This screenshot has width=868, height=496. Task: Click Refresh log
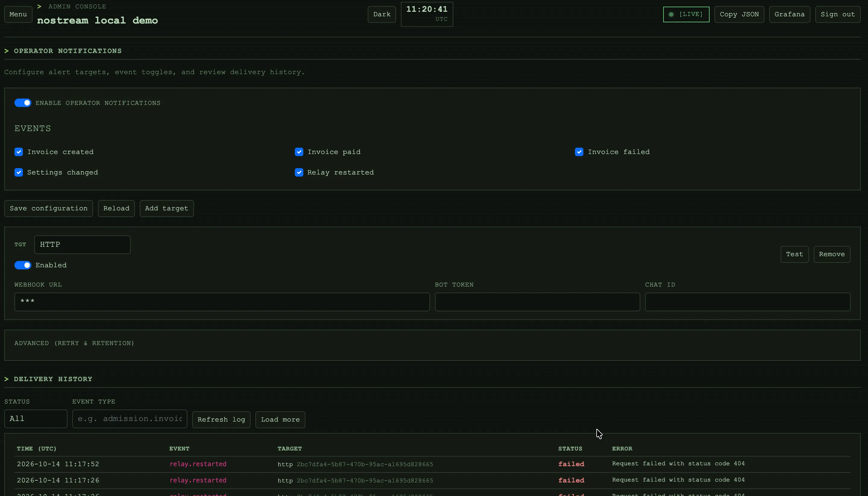tap(221, 420)
